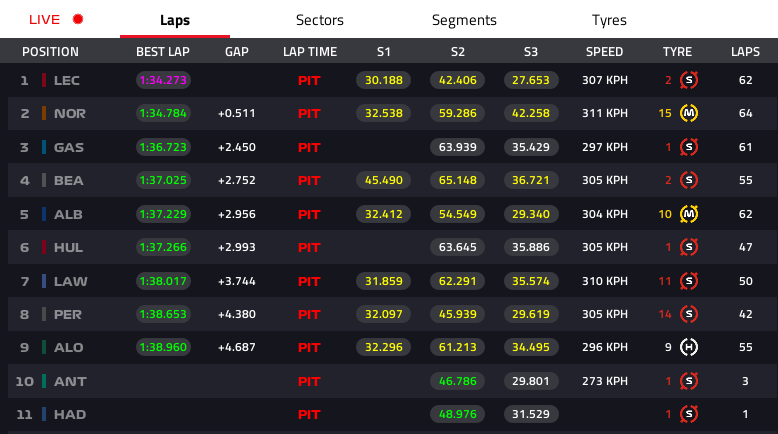Click Hadjar's soft tyre icon
The image size is (778, 434).
[688, 415]
